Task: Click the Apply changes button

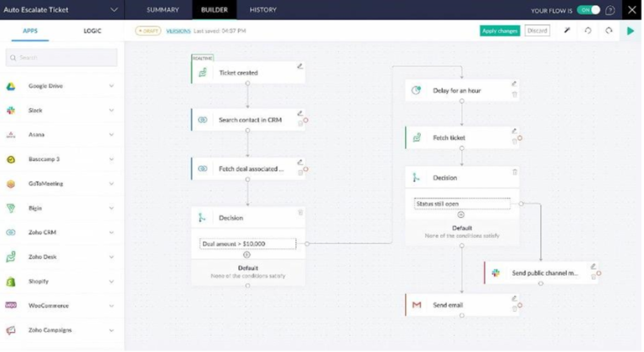Action: pyautogui.click(x=500, y=31)
